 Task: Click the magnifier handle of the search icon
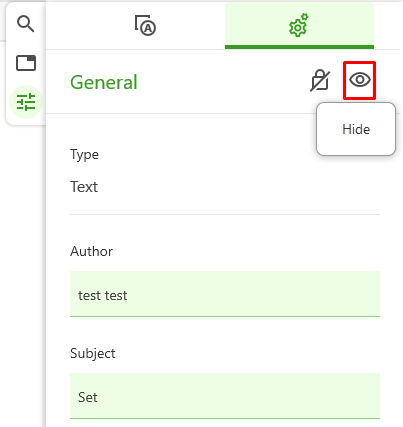click(31, 29)
